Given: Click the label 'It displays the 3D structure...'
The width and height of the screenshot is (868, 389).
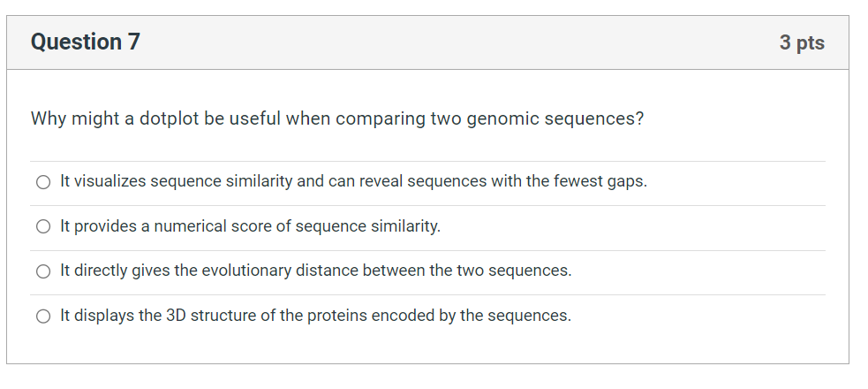Looking at the screenshot, I should (315, 316).
